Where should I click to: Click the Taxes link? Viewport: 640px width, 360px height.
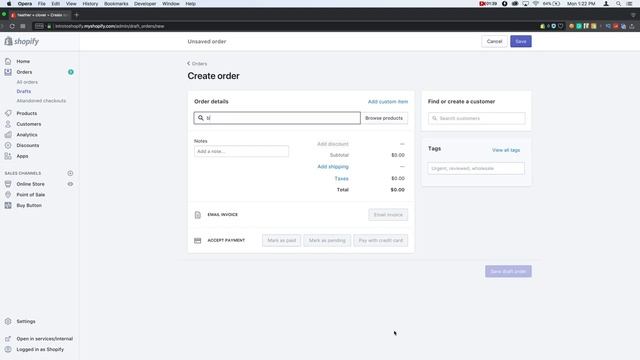click(x=341, y=178)
